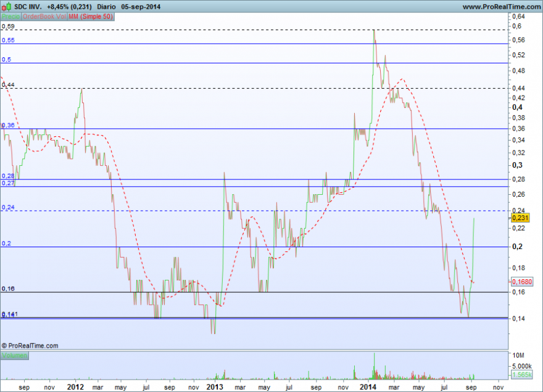Click the 2013 year label on time axis
543x392 pixels.
215,387
